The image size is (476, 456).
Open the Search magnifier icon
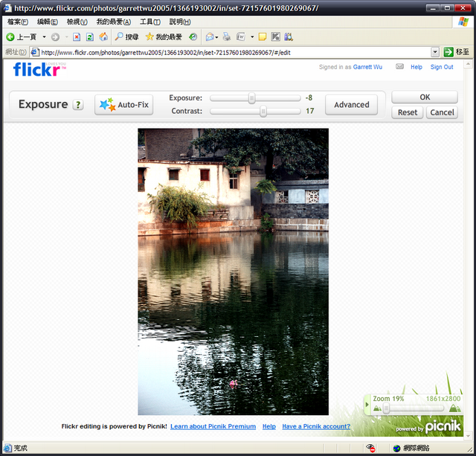[x=119, y=36]
